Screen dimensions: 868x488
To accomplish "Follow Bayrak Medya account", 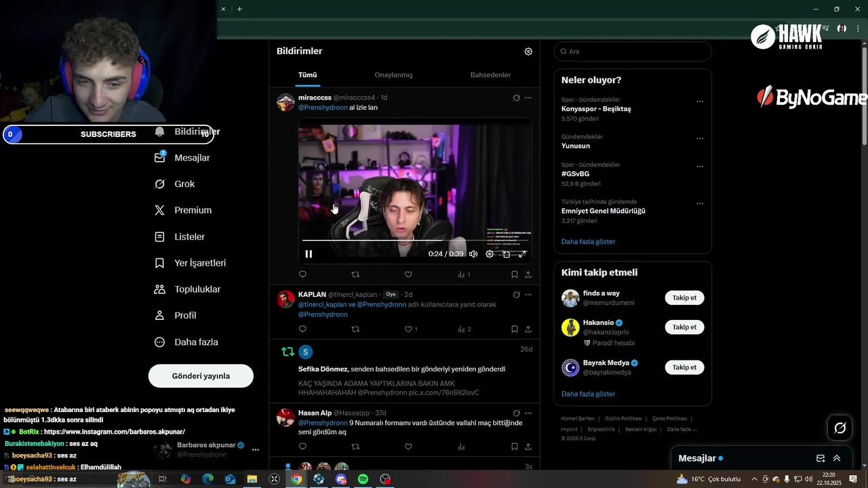I will [x=684, y=367].
